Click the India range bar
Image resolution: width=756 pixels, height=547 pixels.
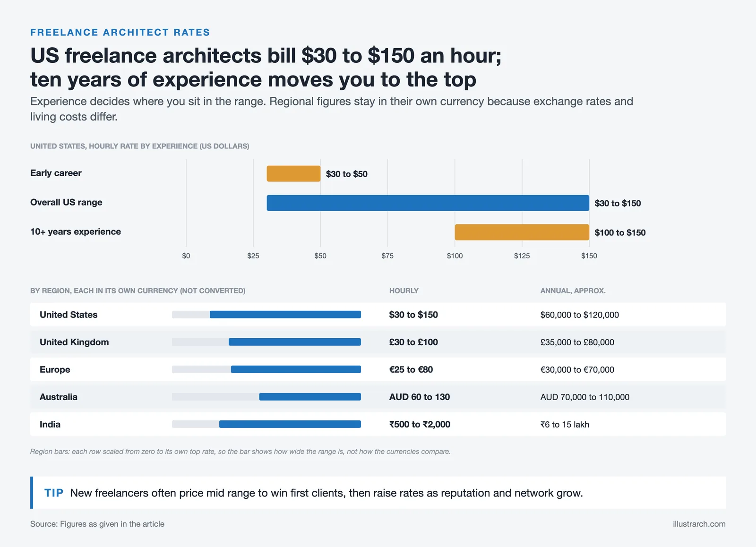click(290, 424)
